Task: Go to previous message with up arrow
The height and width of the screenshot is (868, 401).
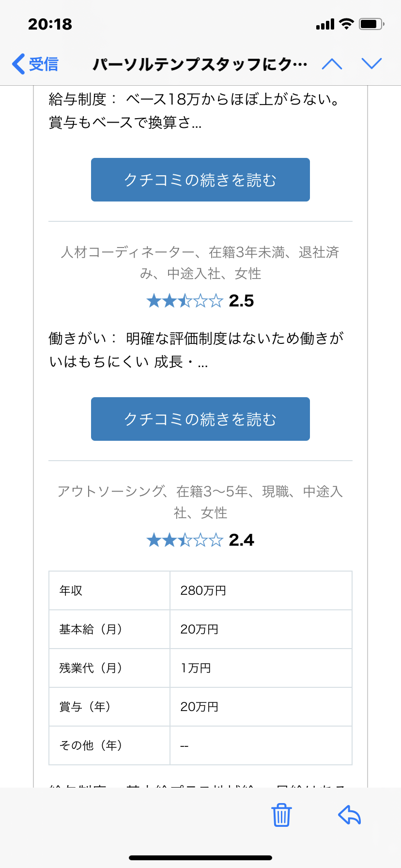Action: 332,64
